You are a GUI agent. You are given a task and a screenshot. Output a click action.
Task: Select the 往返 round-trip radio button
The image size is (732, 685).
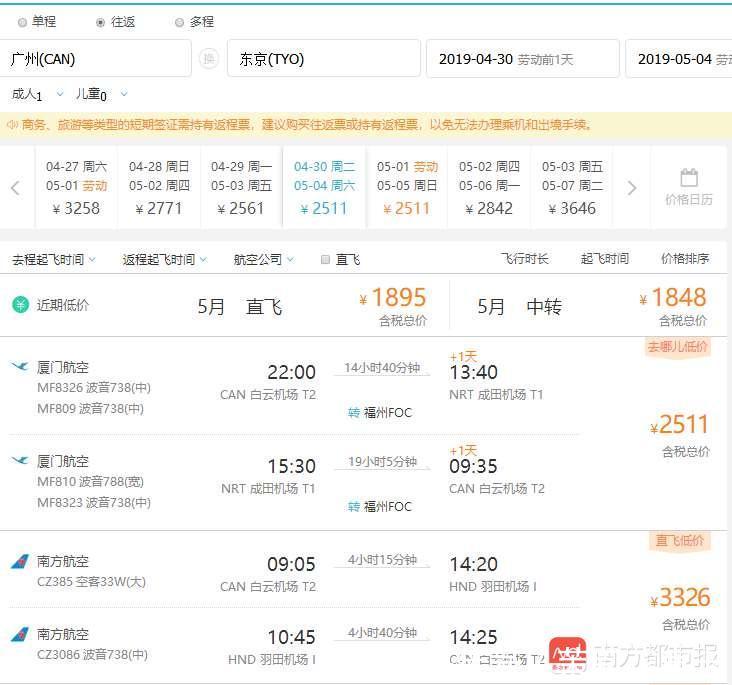[x=100, y=22]
